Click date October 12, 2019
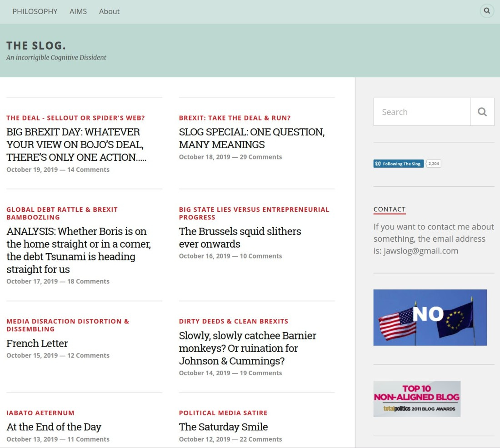 coord(205,439)
